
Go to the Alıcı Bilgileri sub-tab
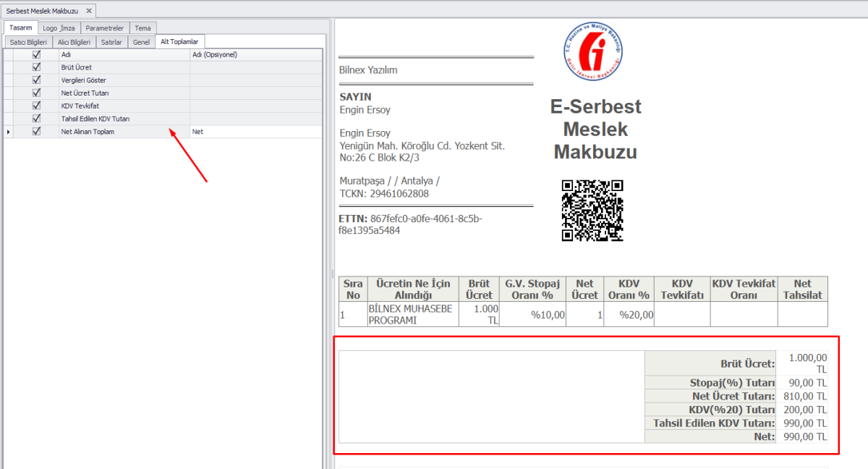tap(74, 42)
